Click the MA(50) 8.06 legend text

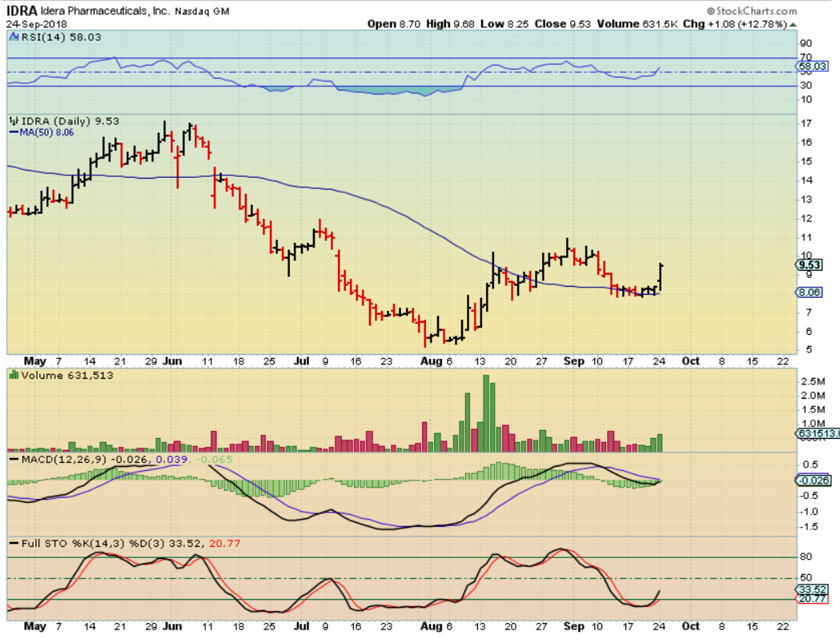[46, 132]
